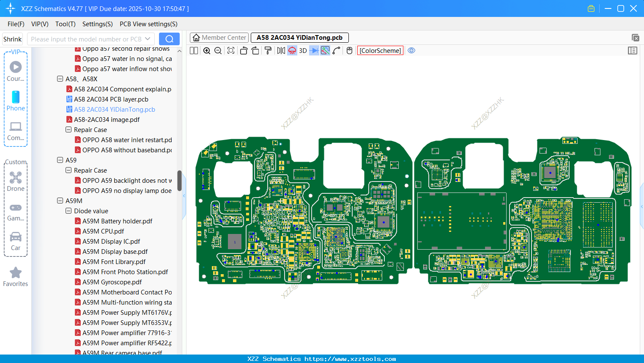The height and width of the screenshot is (363, 644).
Task: Collapse the A58、A58X tree node
Action: pyautogui.click(x=60, y=79)
